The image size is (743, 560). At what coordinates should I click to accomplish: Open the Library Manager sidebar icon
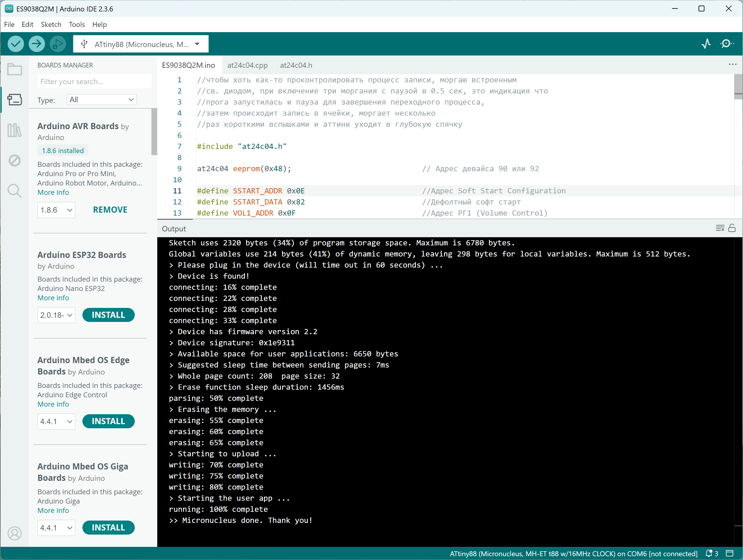(x=14, y=130)
